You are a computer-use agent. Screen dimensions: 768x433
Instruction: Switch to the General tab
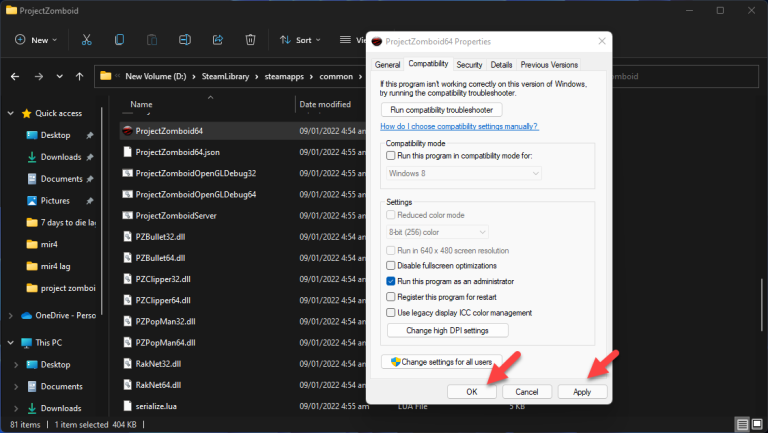click(x=387, y=65)
